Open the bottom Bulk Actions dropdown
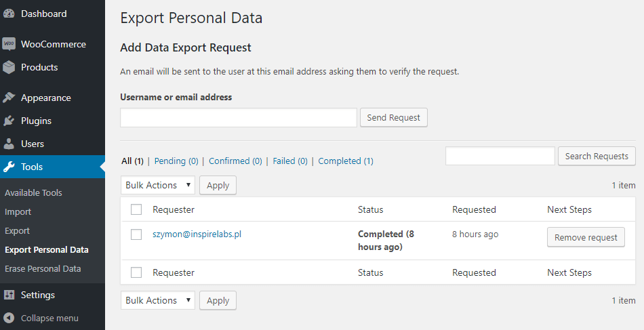 coord(158,300)
